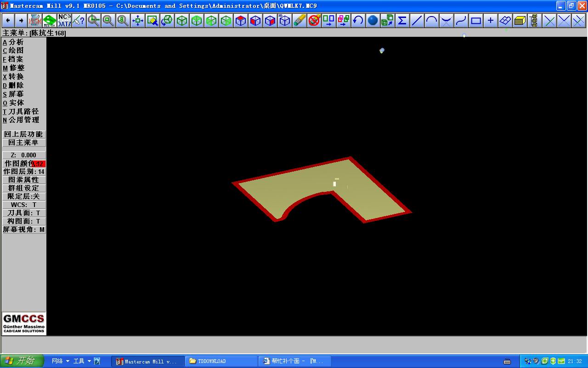The height and width of the screenshot is (368, 588).
Task: Click the fit-to-screen four-arrow icon
Action: (138, 21)
